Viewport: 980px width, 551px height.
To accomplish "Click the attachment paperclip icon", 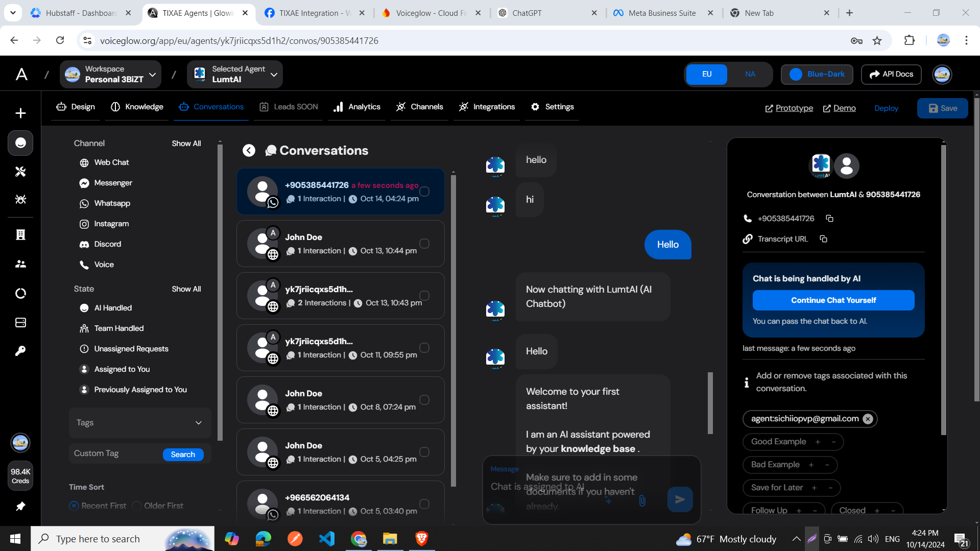I will (x=642, y=500).
